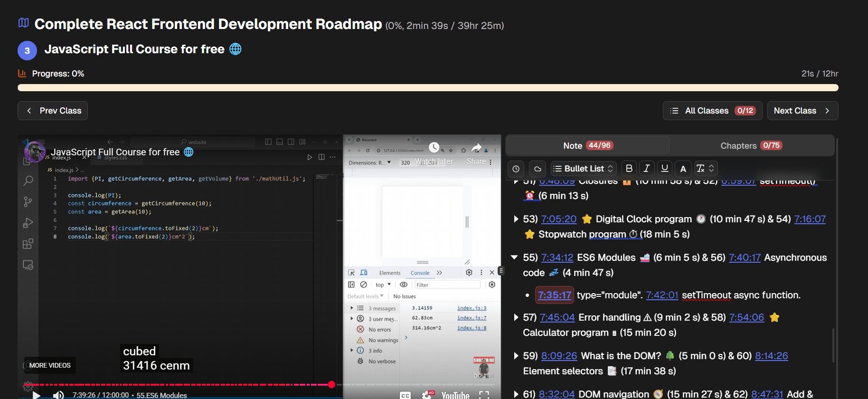Screen dimensions: 868x399
Task: Apply bold formatting to note text
Action: click(629, 169)
